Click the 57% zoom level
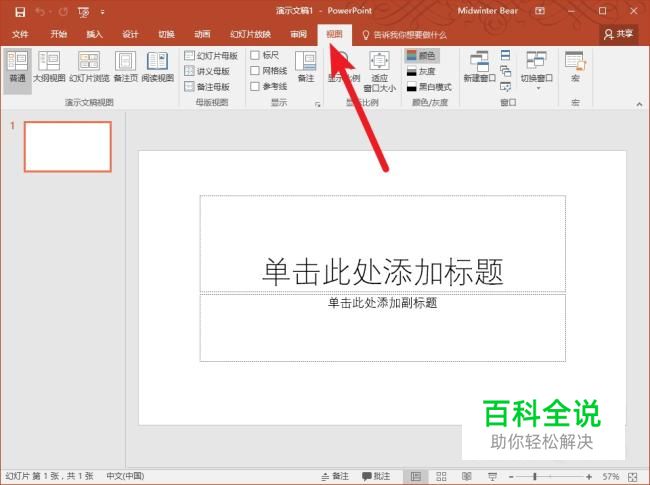The image size is (650, 485). [611, 477]
